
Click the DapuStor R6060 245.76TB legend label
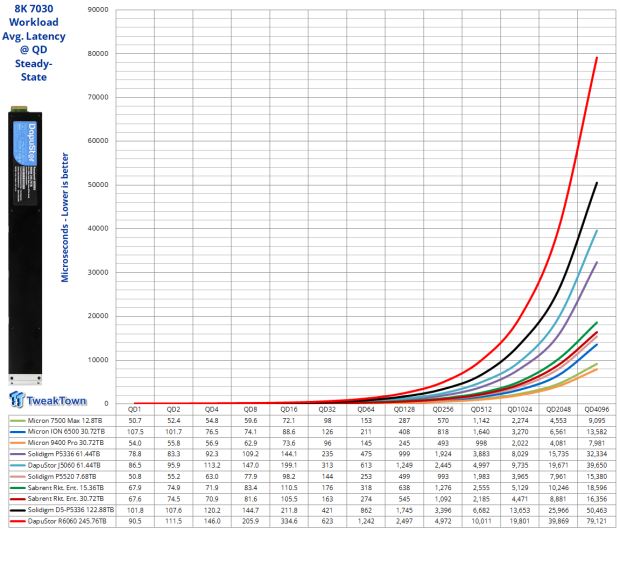pos(67,521)
